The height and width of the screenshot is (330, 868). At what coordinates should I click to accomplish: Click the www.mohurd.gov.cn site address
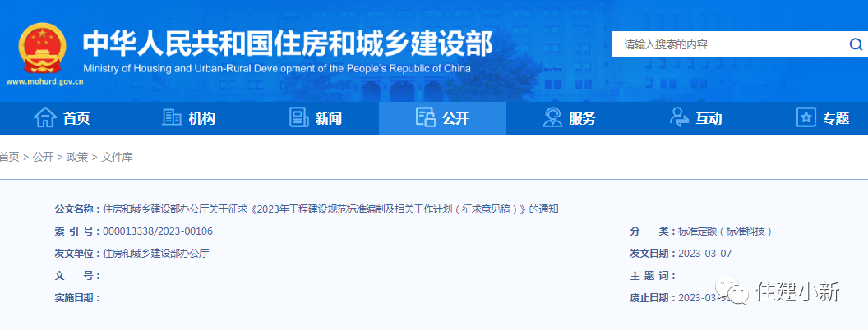[x=45, y=82]
